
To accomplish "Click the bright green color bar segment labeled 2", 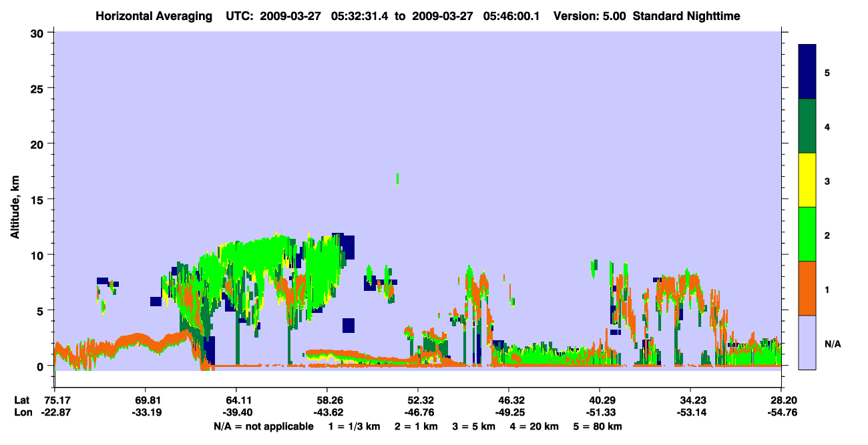I will [807, 234].
